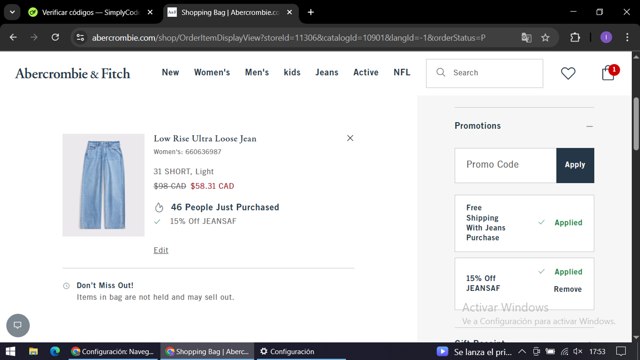
Task: Click the network tray icon
Action: [564, 351]
